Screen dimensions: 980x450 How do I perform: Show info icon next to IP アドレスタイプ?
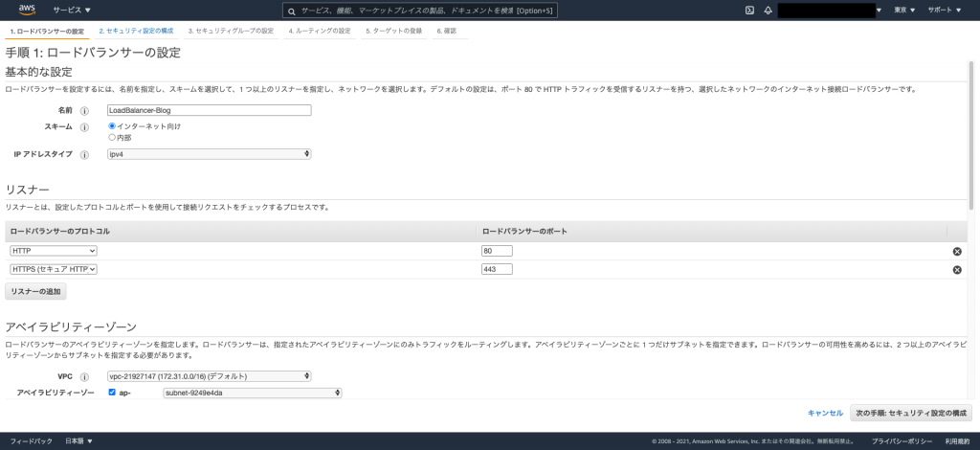[x=84, y=154]
